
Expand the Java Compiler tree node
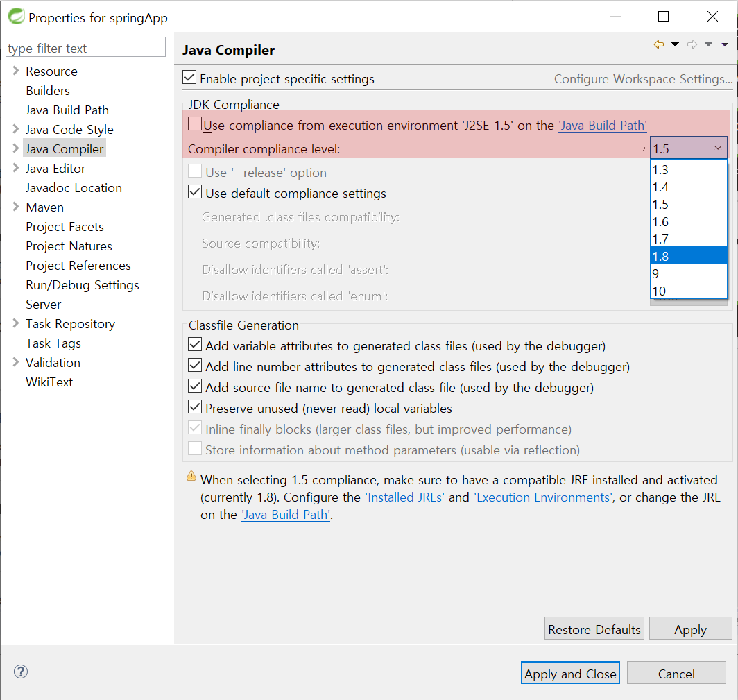pos(15,148)
